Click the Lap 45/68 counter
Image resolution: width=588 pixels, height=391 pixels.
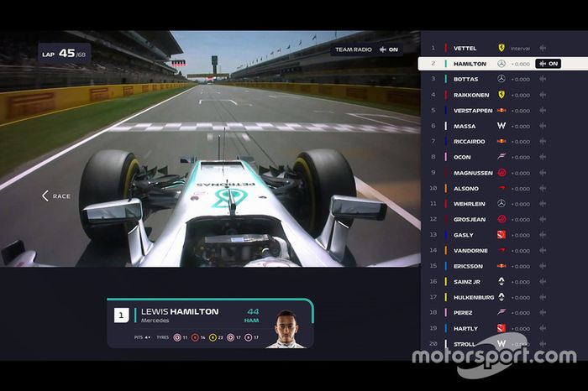coord(65,55)
